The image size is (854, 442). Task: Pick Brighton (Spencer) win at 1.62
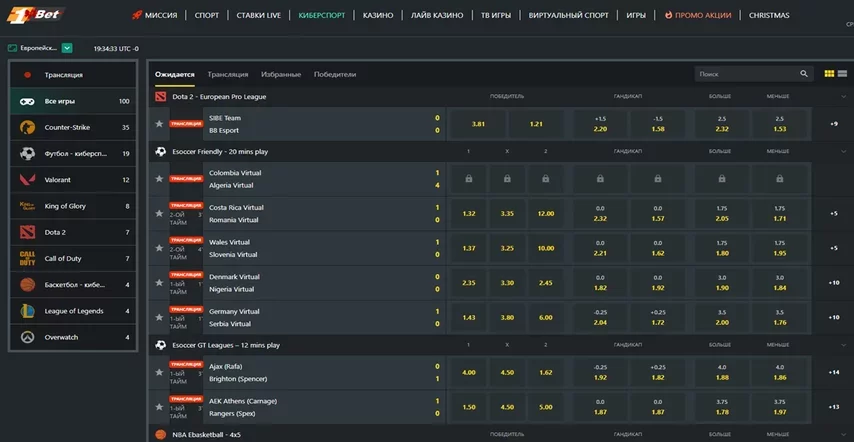[546, 372]
